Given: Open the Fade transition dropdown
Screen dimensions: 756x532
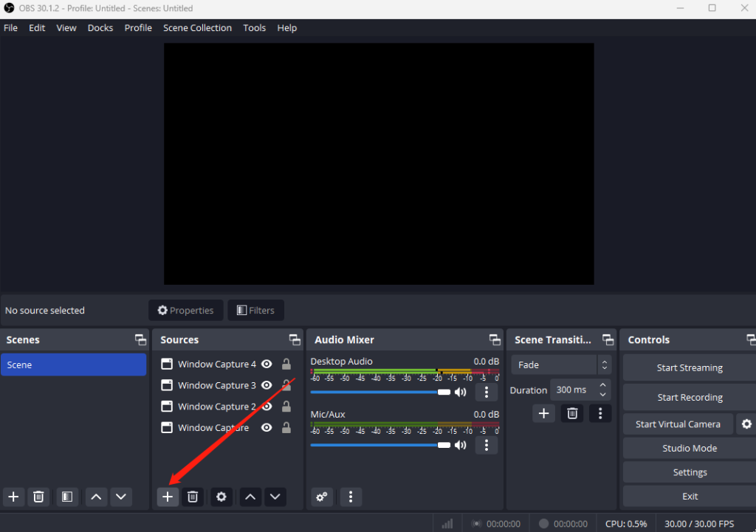Looking at the screenshot, I should pyautogui.click(x=561, y=365).
